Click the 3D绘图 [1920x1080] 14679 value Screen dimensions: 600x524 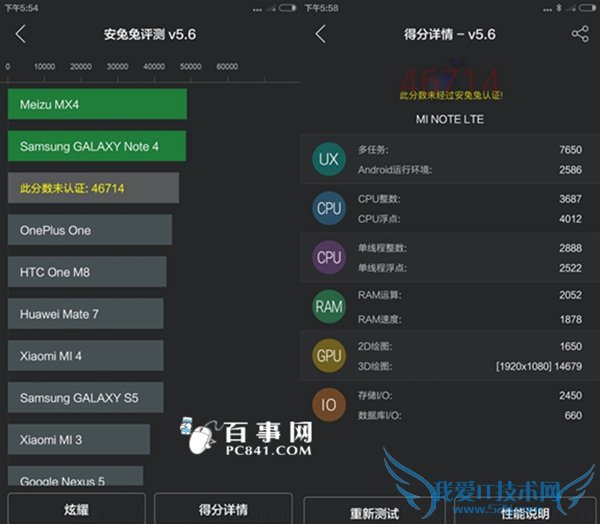(x=539, y=366)
